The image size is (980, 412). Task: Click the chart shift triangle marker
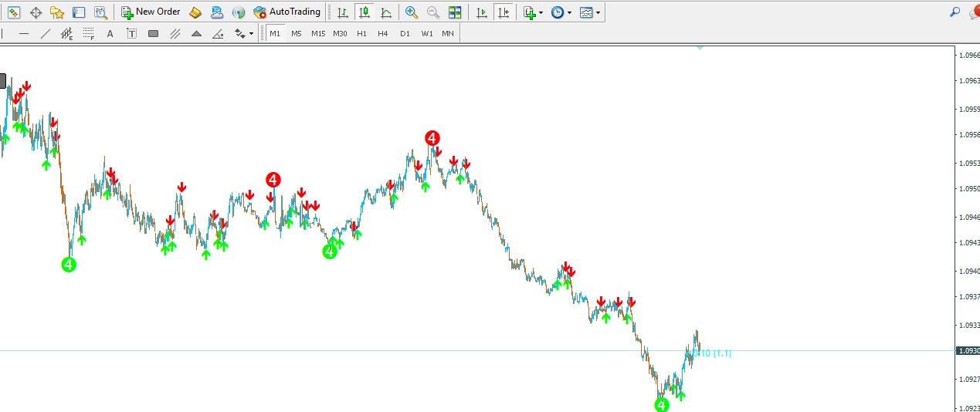[700, 48]
